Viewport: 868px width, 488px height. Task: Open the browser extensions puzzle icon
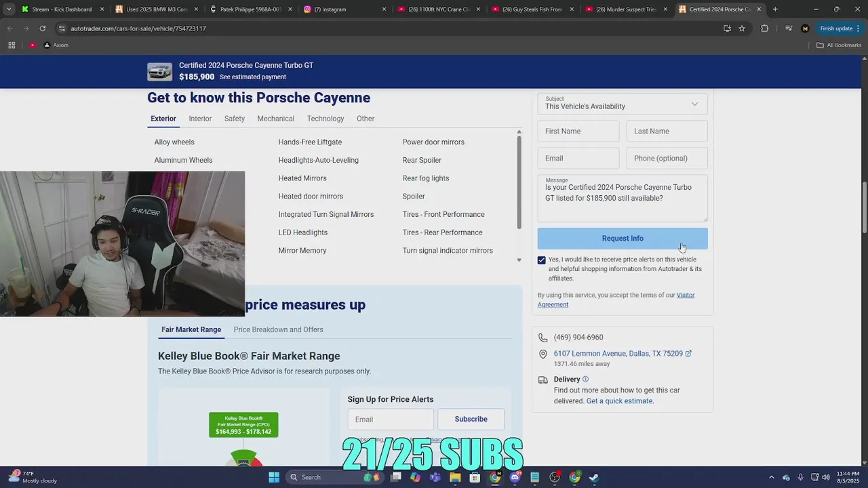pyautogui.click(x=765, y=28)
